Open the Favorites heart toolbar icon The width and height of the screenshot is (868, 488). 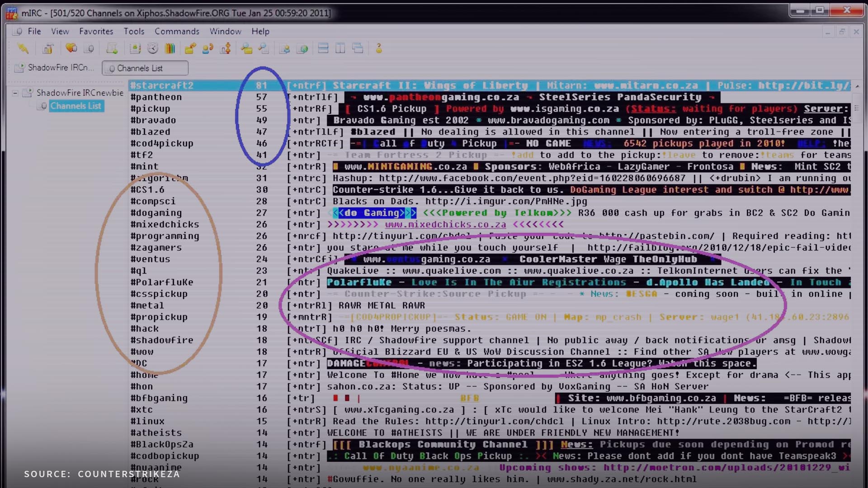pos(71,48)
